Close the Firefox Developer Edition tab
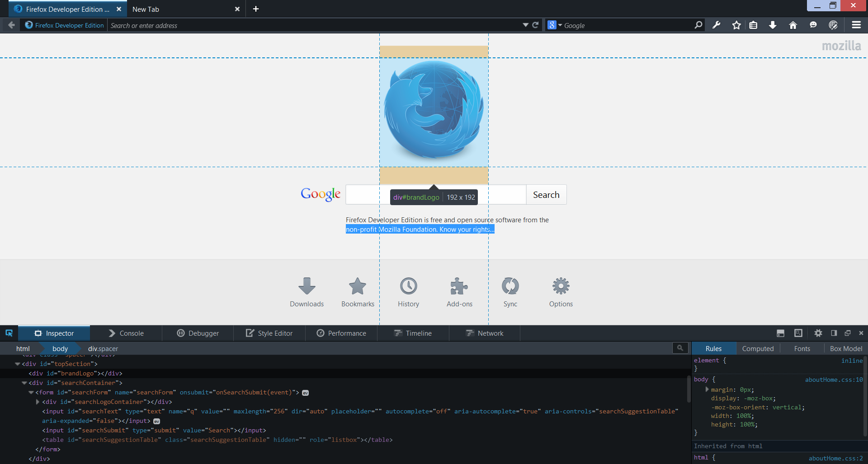 click(x=119, y=9)
